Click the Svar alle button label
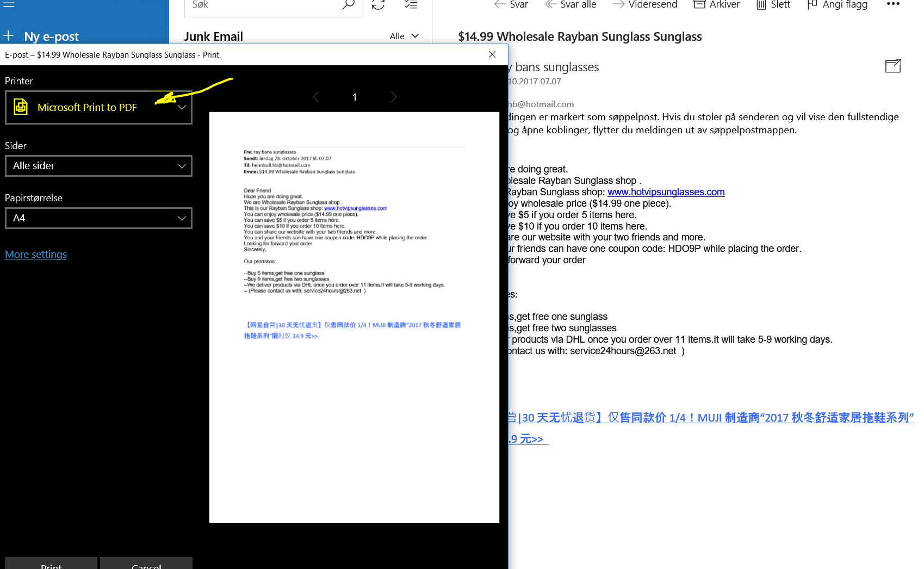This screenshot has width=924, height=569. pyautogui.click(x=578, y=4)
